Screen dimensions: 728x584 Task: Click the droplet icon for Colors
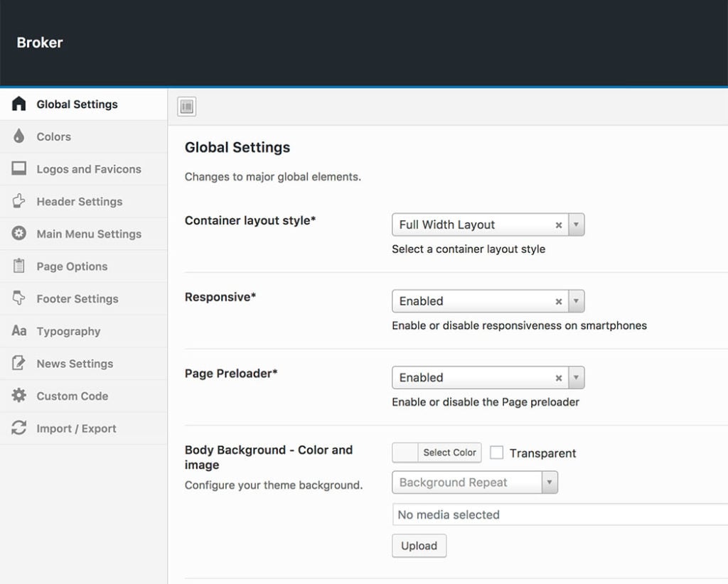(x=19, y=136)
